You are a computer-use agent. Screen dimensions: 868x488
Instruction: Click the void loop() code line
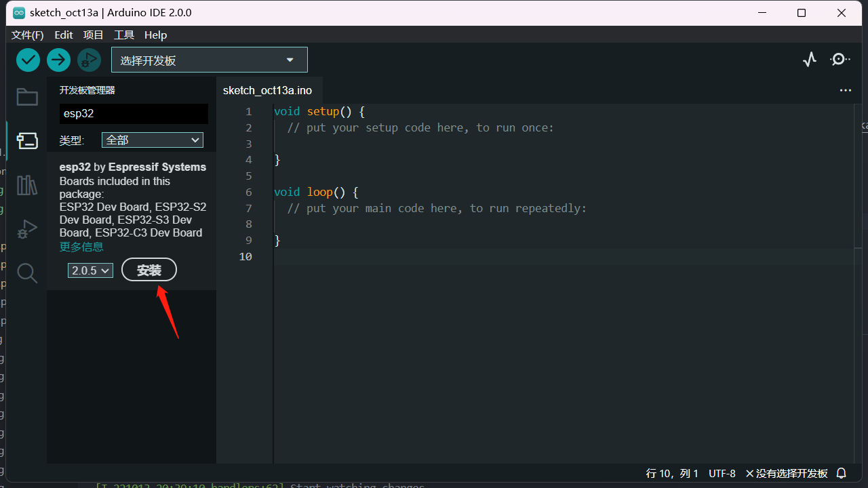pos(316,192)
